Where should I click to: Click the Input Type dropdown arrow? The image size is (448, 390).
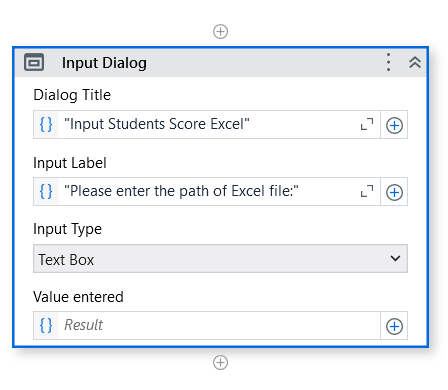click(395, 258)
